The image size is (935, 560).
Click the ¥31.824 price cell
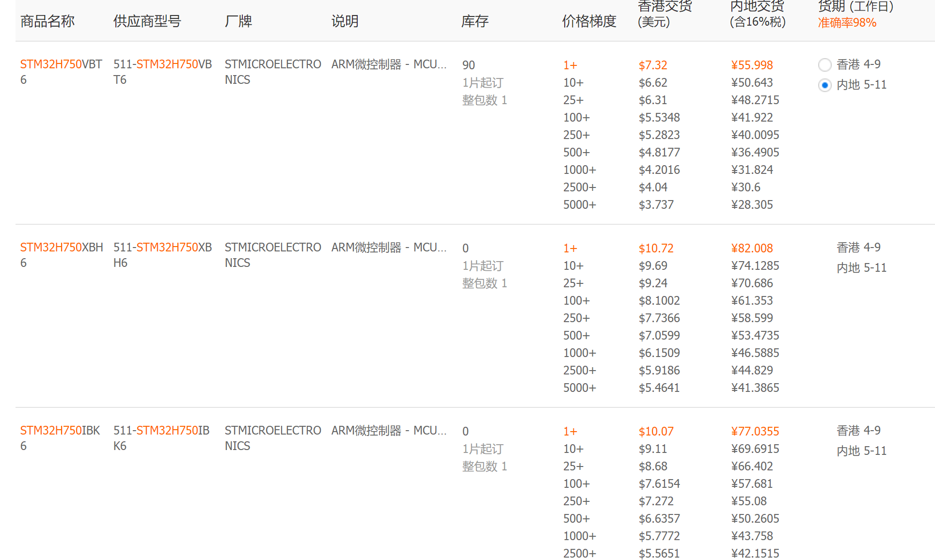(x=752, y=170)
